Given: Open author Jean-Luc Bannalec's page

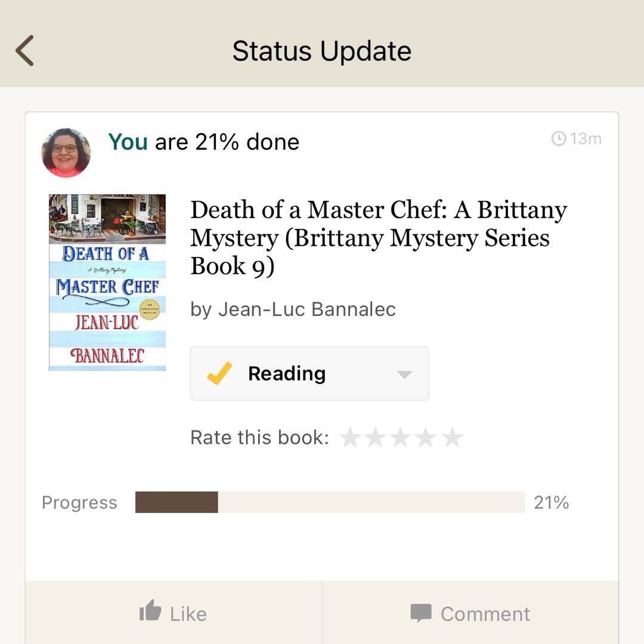Looking at the screenshot, I should 306,309.
